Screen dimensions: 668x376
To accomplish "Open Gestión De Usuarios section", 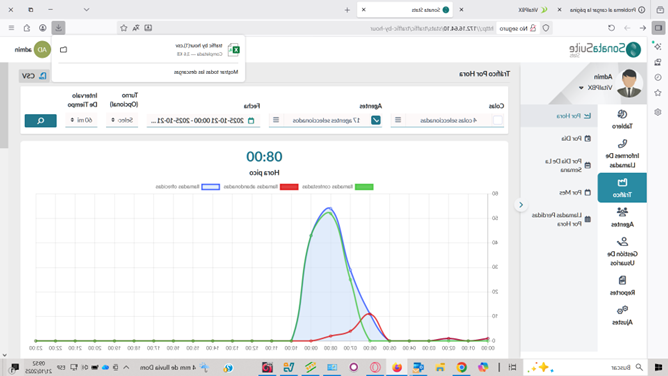I will [x=622, y=252].
